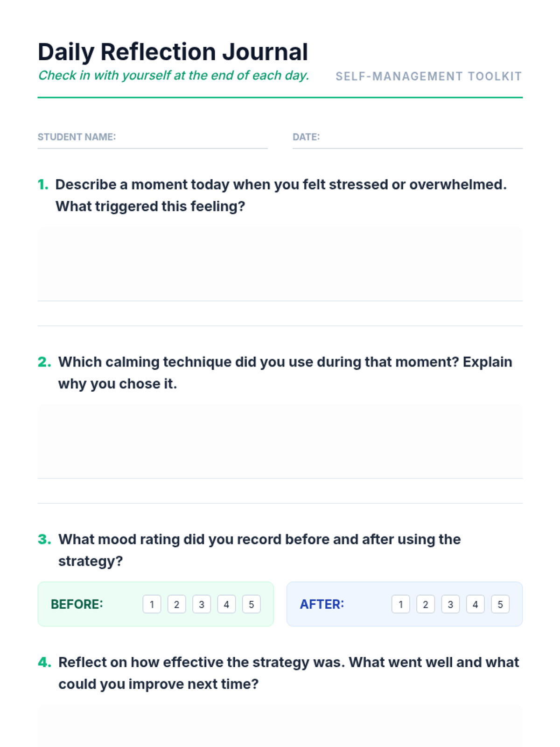Click the answer area under question 4

pos(280,726)
